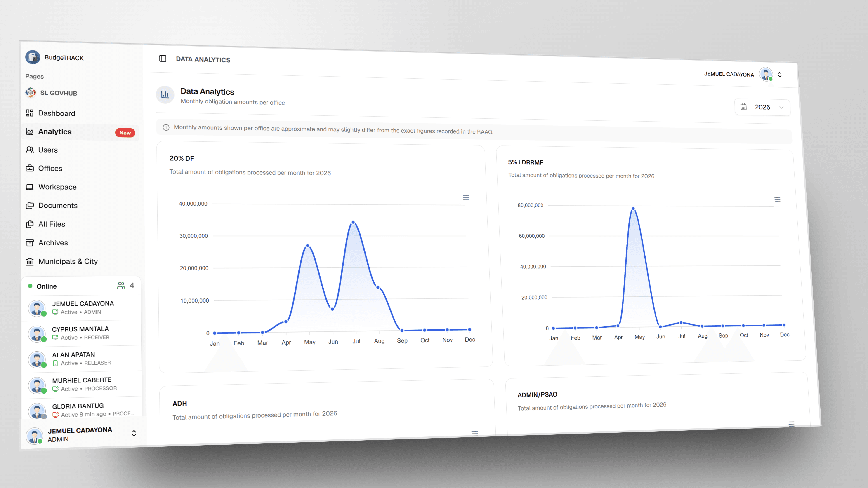
Task: Click the Archives box icon
Action: (30, 243)
